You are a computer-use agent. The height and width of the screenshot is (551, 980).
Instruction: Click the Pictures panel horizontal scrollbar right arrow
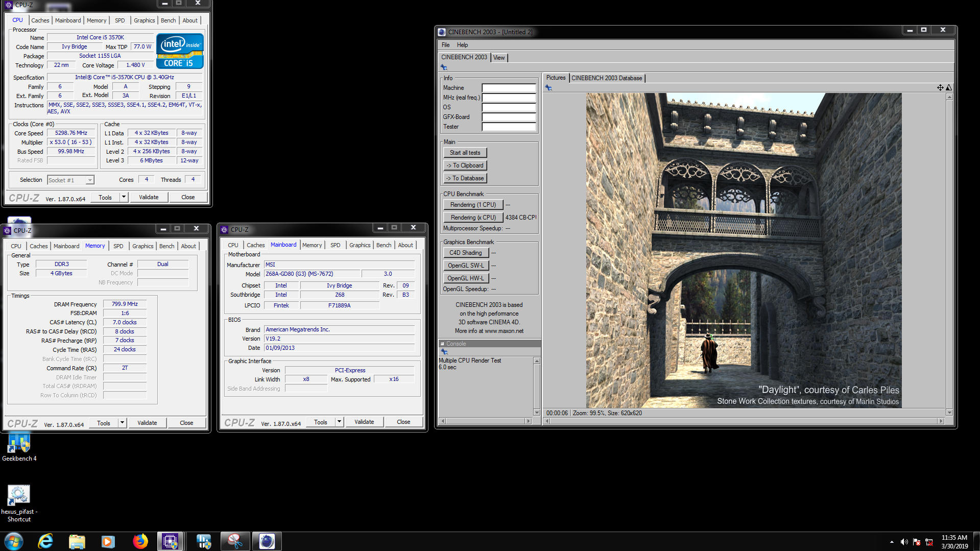941,421
